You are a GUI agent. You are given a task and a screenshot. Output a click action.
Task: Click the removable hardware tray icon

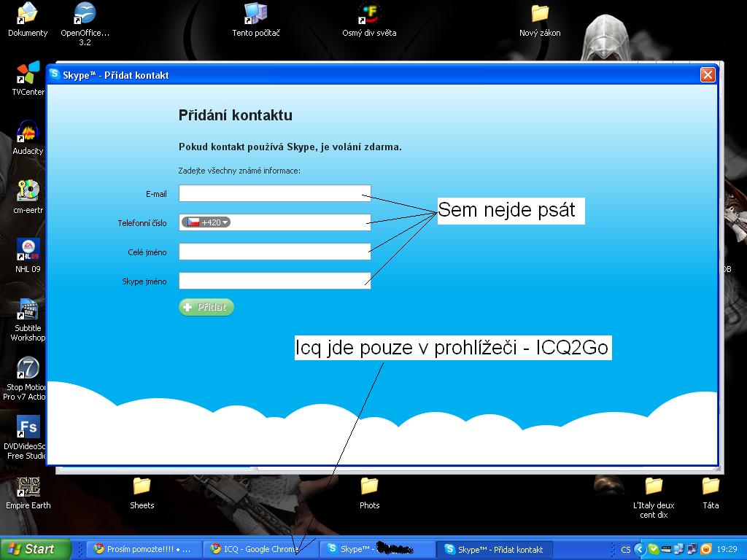(x=666, y=549)
